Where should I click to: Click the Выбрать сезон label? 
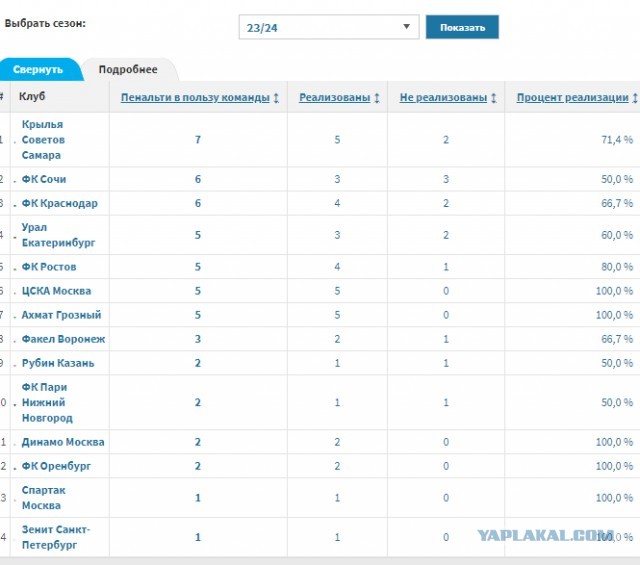(x=45, y=24)
